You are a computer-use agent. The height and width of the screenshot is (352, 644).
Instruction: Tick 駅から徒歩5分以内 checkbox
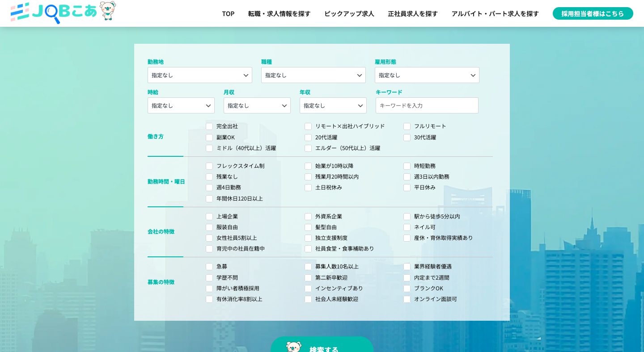(x=407, y=217)
